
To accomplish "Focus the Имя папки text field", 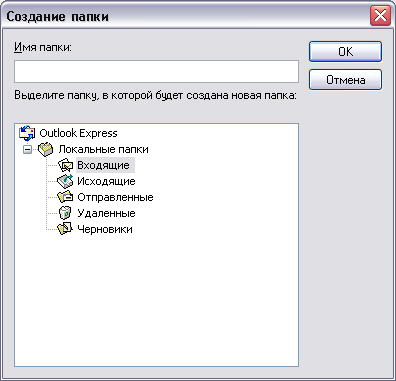I will (156, 71).
